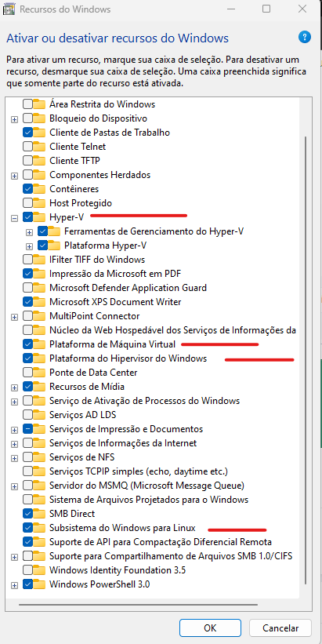Enable the Cliente Telnet checkbox

(x=28, y=146)
